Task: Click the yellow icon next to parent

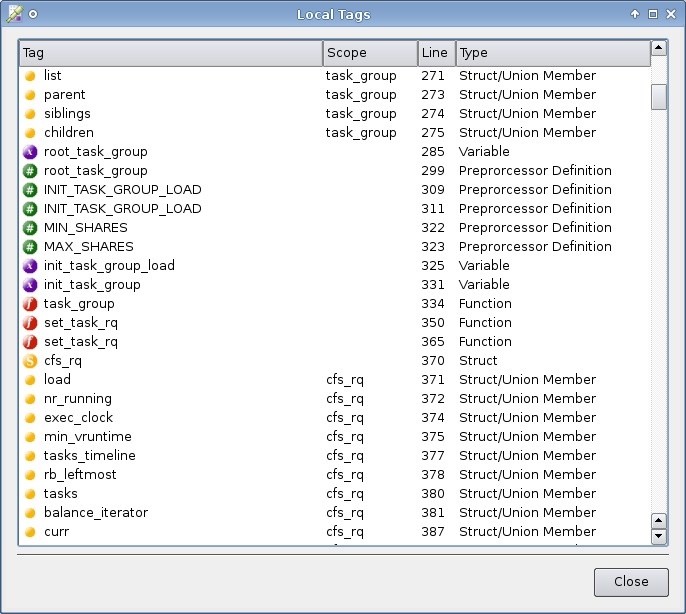Action: [30, 95]
